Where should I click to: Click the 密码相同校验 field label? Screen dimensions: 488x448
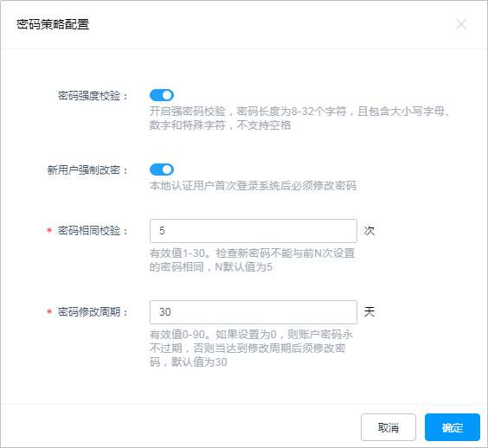coord(93,231)
